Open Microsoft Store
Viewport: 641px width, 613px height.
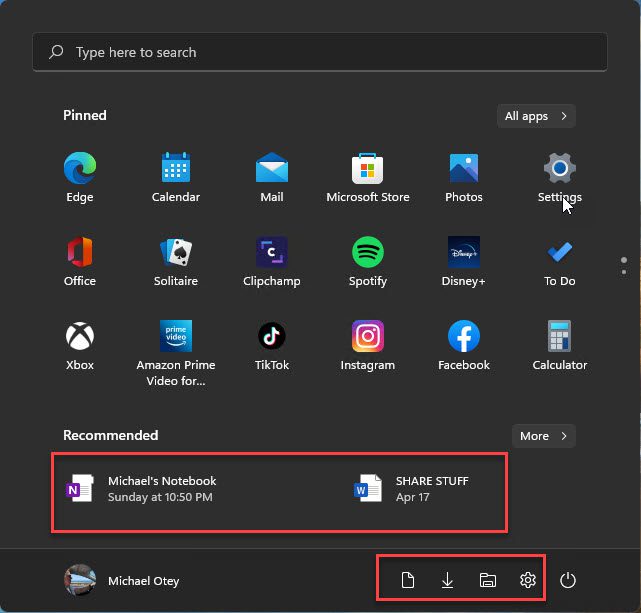click(368, 177)
